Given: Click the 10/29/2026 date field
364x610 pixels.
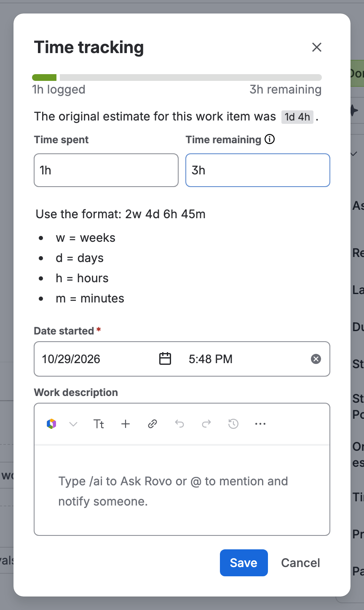Looking at the screenshot, I should [x=71, y=359].
